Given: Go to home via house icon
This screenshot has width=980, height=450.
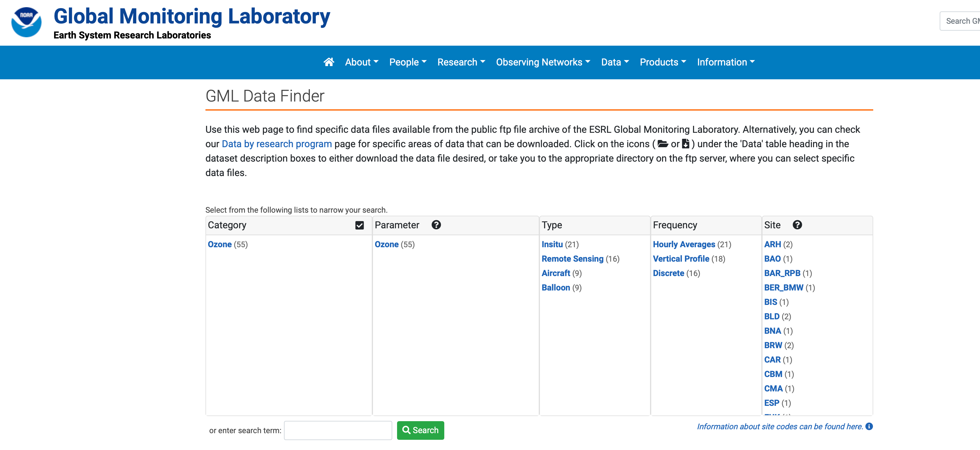Looking at the screenshot, I should 329,62.
